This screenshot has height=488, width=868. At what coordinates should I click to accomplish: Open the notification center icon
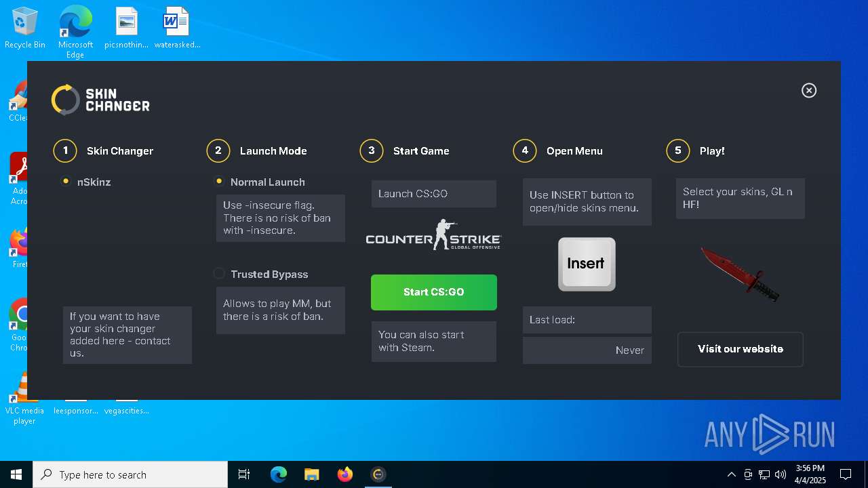(x=846, y=474)
